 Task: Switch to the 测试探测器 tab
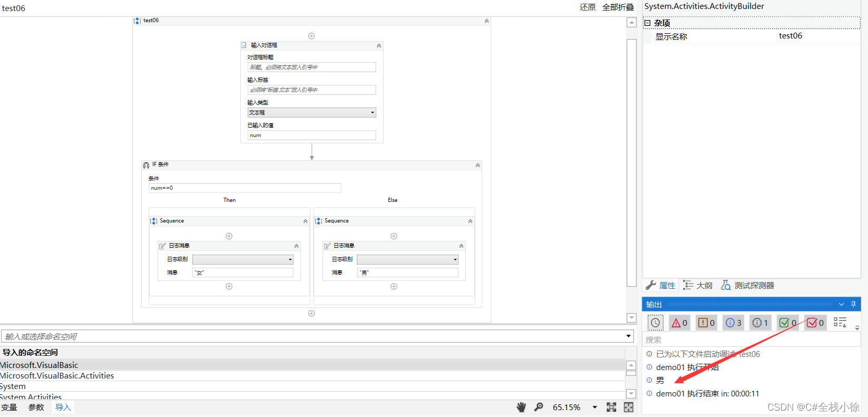748,285
